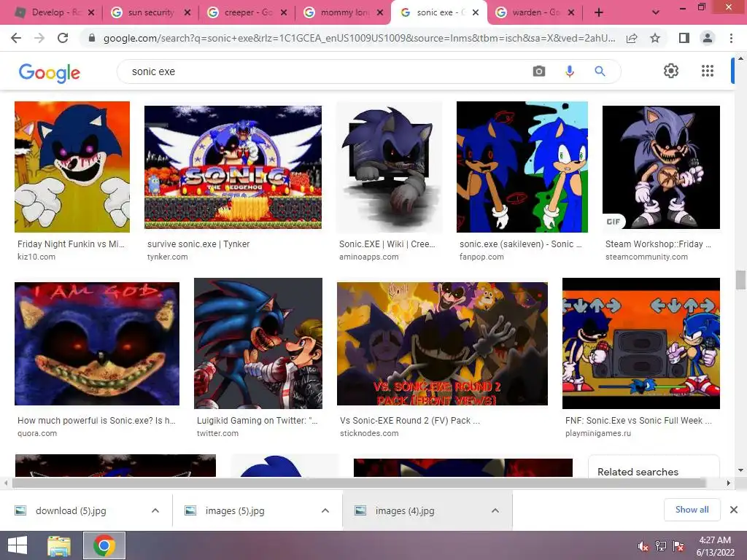Open the Steam Workshop GIF image
The width and height of the screenshot is (747, 560).
click(661, 167)
